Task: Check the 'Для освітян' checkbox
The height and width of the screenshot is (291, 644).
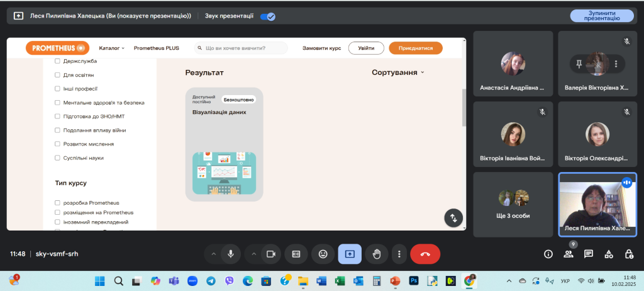Action: click(58, 75)
